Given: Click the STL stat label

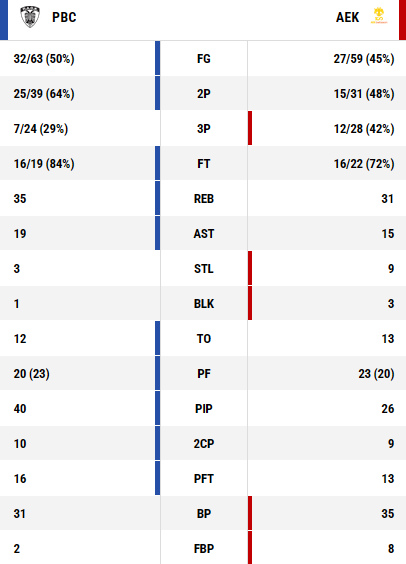Looking at the screenshot, I should 204,268.
